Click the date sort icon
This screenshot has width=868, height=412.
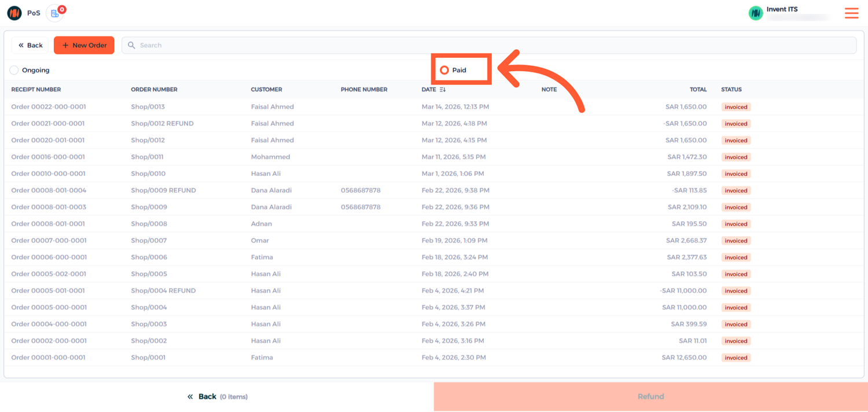(443, 90)
